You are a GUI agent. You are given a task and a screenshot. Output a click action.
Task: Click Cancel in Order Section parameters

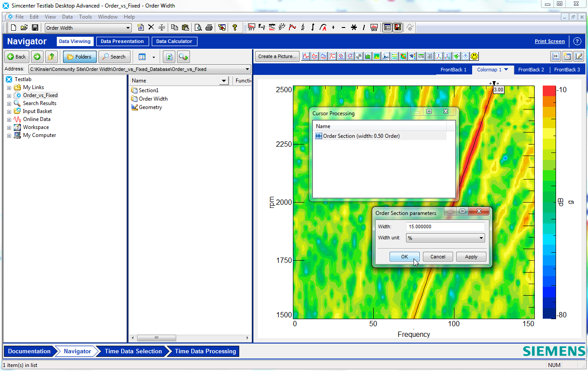point(438,257)
